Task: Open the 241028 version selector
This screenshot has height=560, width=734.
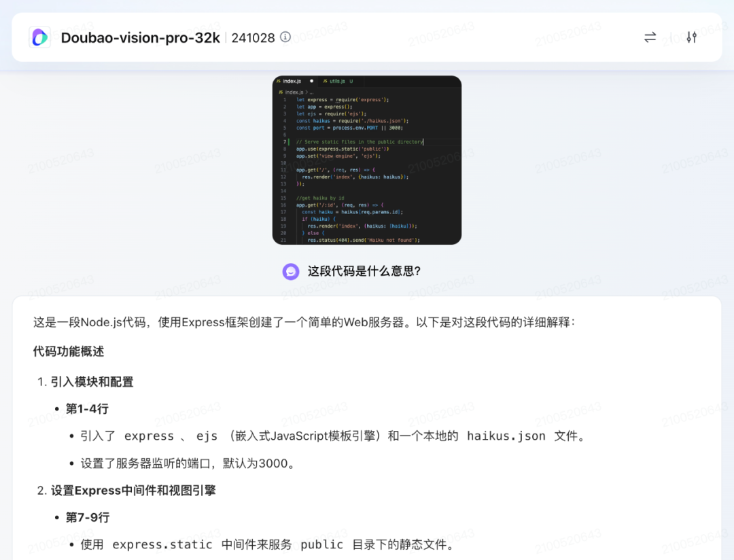Action: (253, 37)
